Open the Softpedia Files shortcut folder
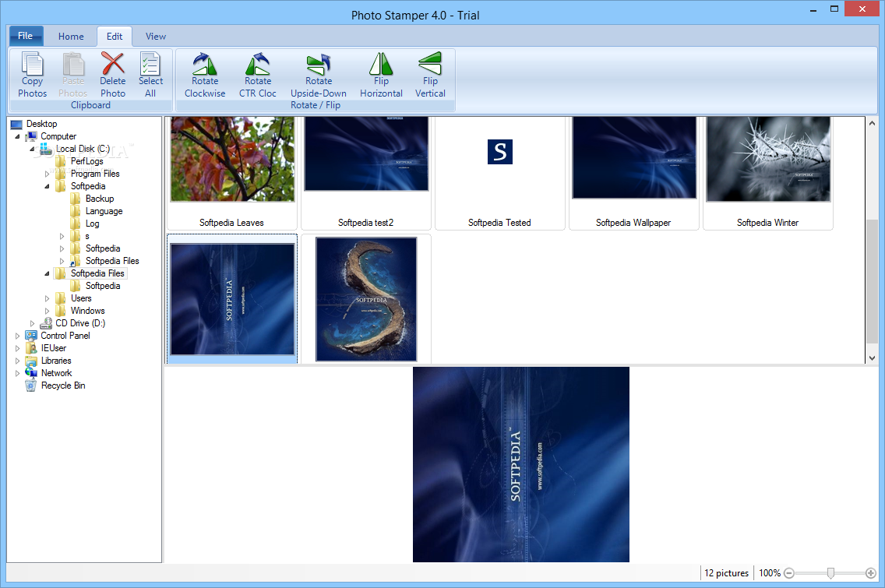This screenshot has height=588, width=885. 111,261
